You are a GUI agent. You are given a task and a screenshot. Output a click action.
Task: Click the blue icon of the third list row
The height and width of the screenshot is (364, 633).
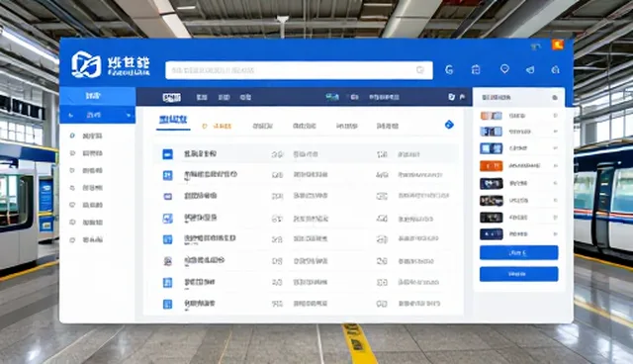click(x=167, y=197)
